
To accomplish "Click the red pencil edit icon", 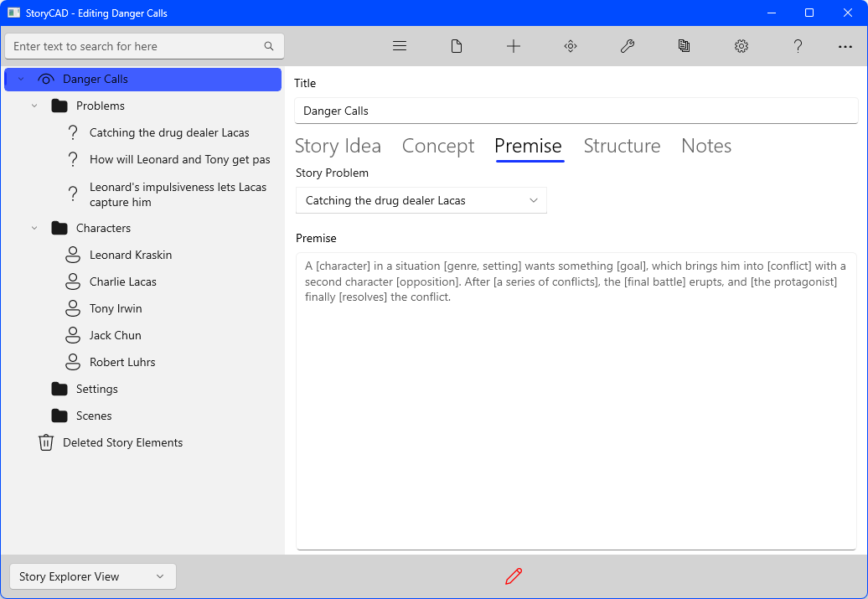I will point(514,576).
